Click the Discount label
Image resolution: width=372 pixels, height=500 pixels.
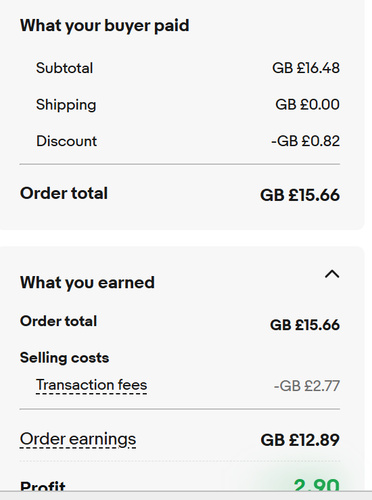click(66, 141)
